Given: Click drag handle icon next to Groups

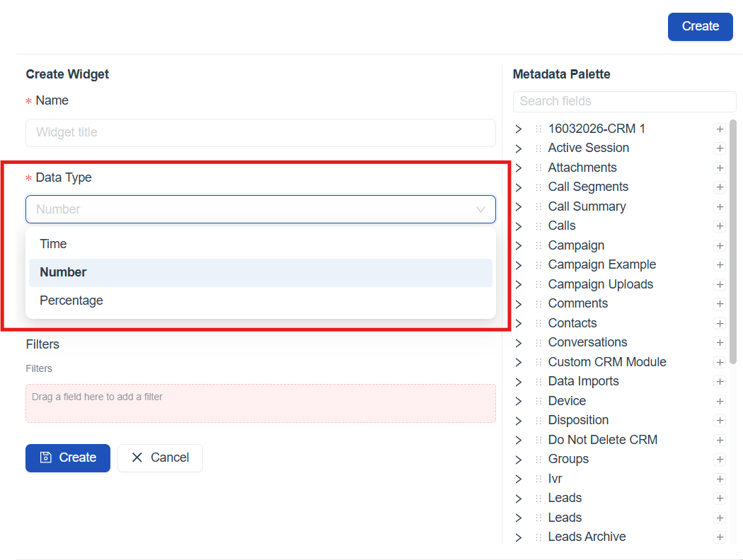Looking at the screenshot, I should click(538, 460).
